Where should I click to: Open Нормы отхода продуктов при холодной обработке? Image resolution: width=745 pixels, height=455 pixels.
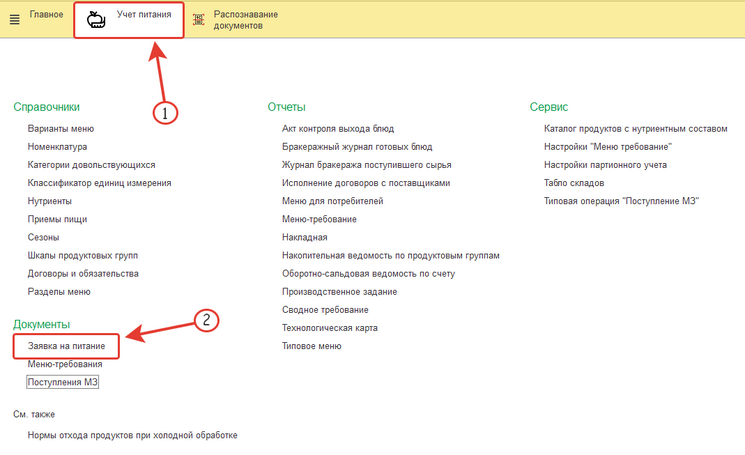pyautogui.click(x=132, y=436)
